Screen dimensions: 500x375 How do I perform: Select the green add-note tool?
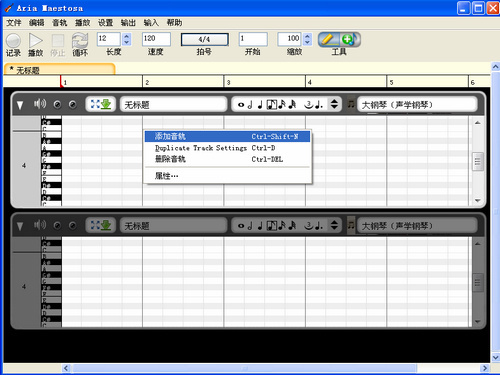[x=349, y=39]
